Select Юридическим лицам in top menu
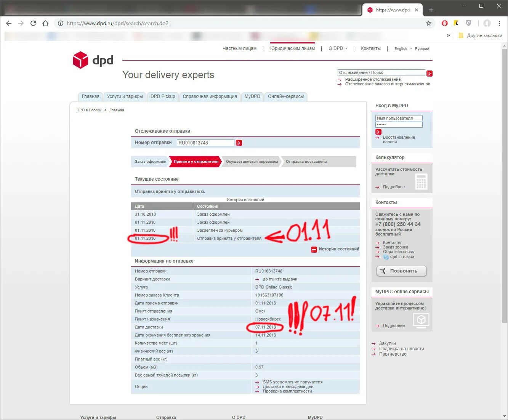Viewport: 508px width, 420px height. tap(293, 48)
